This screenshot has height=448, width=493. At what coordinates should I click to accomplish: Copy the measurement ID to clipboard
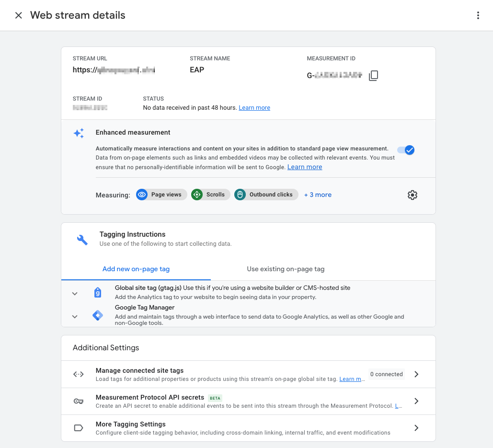(x=373, y=76)
